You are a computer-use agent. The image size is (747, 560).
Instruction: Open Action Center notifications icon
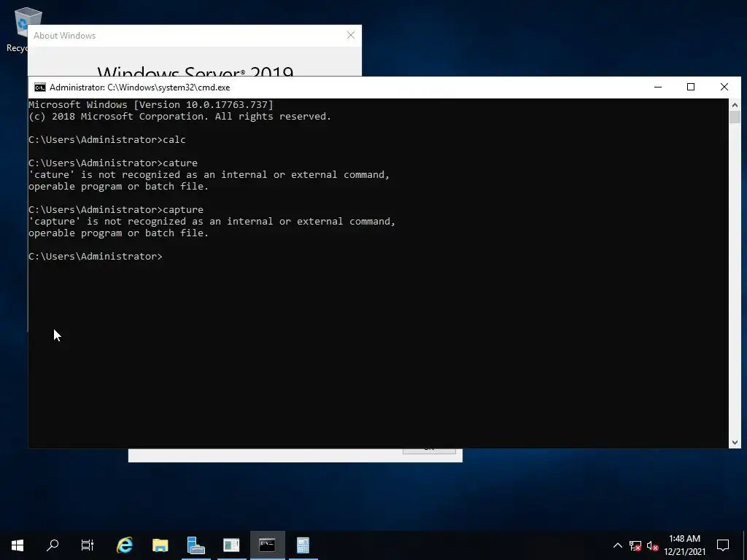pyautogui.click(x=723, y=545)
